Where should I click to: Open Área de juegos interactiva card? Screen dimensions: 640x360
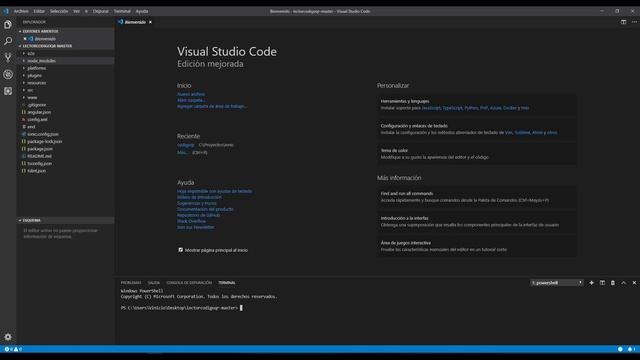(x=476, y=246)
